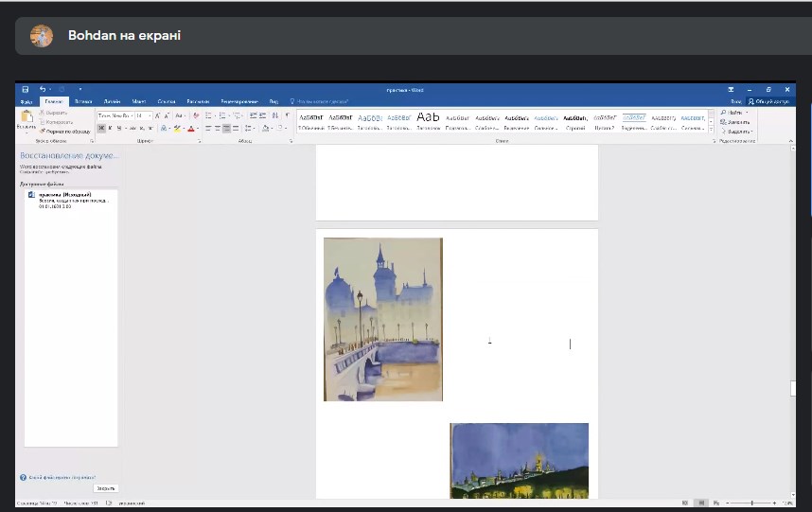The image size is (812, 512).
Task: Click Формат по образцу format painter
Action: [x=65, y=132]
